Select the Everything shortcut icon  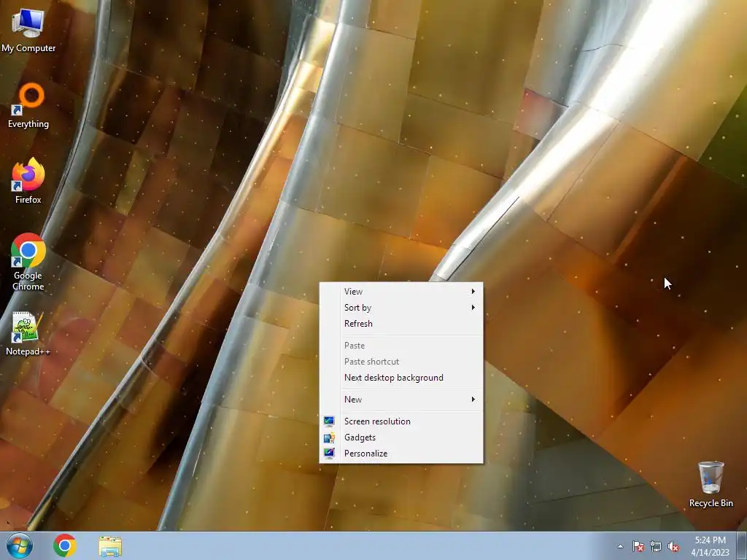click(28, 106)
